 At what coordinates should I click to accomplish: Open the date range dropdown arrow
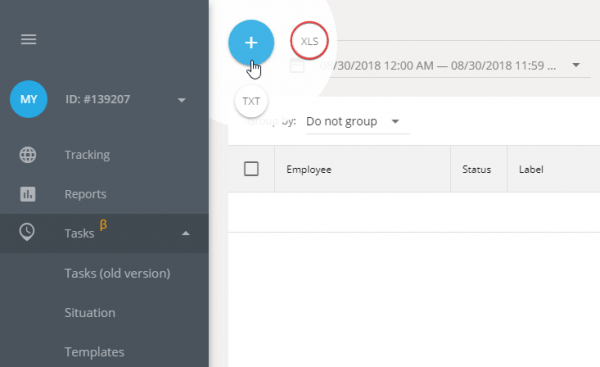[576, 65]
